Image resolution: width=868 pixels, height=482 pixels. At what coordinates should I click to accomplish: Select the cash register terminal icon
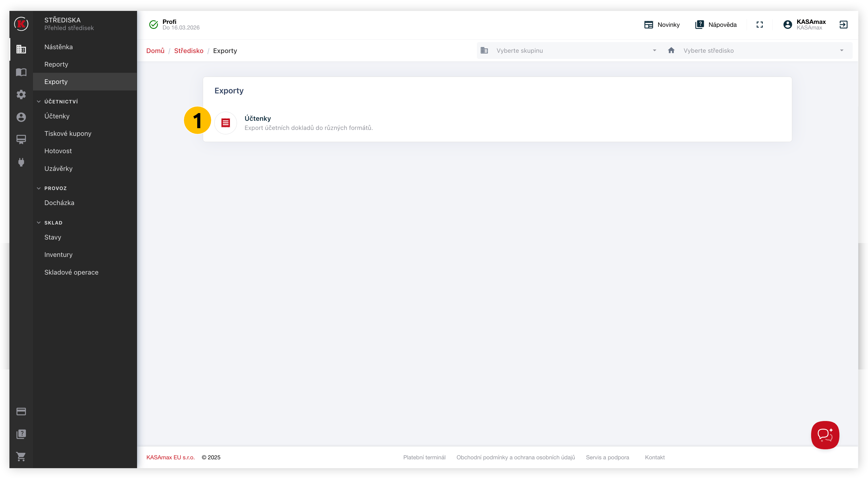pyautogui.click(x=21, y=139)
